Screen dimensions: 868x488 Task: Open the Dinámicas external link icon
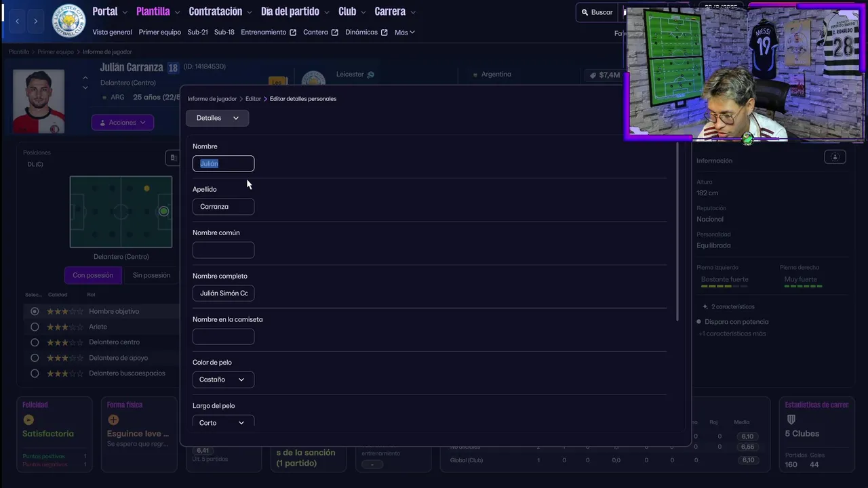384,33
